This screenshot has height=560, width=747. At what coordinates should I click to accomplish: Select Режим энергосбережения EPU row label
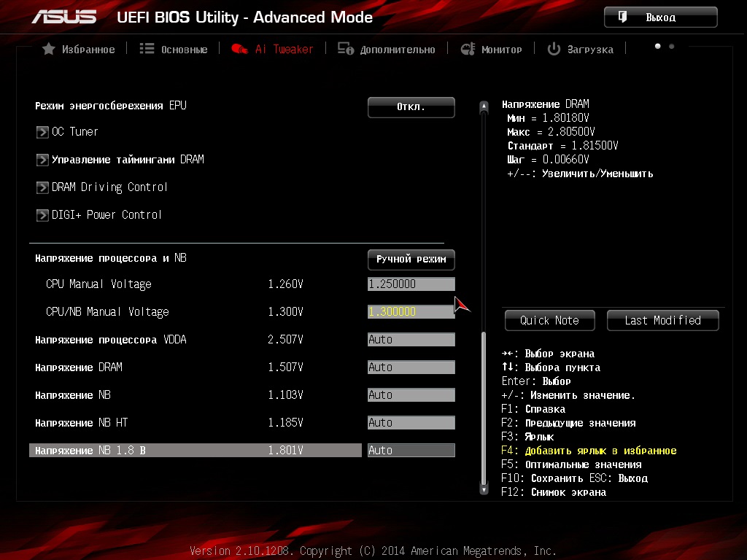pos(111,106)
